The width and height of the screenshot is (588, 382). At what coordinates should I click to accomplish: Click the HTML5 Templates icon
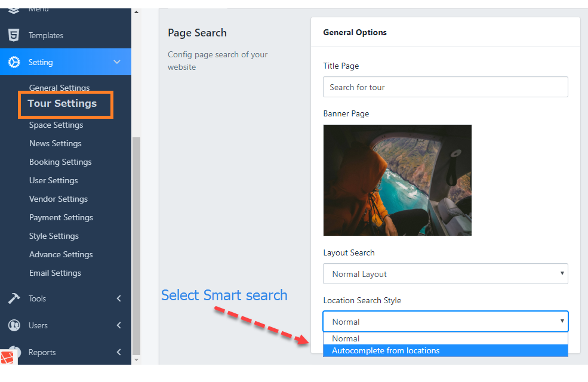tap(13, 35)
